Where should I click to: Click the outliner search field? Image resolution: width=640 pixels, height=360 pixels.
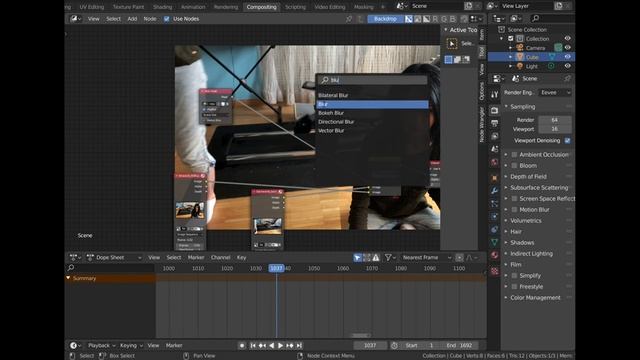552,18
